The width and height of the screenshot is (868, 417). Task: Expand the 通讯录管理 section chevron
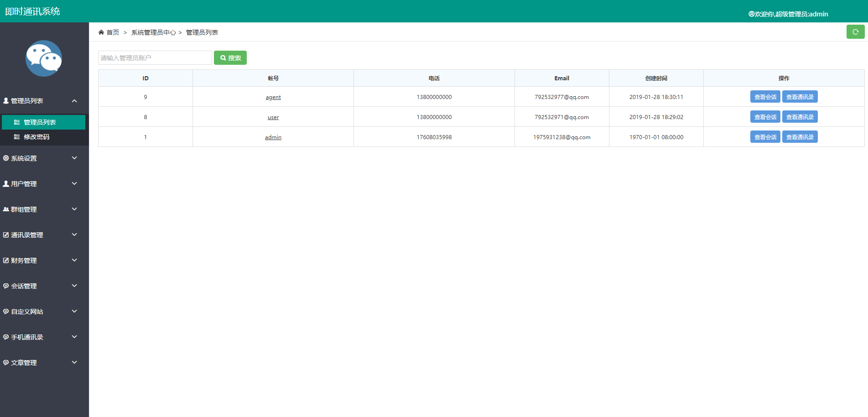74,235
